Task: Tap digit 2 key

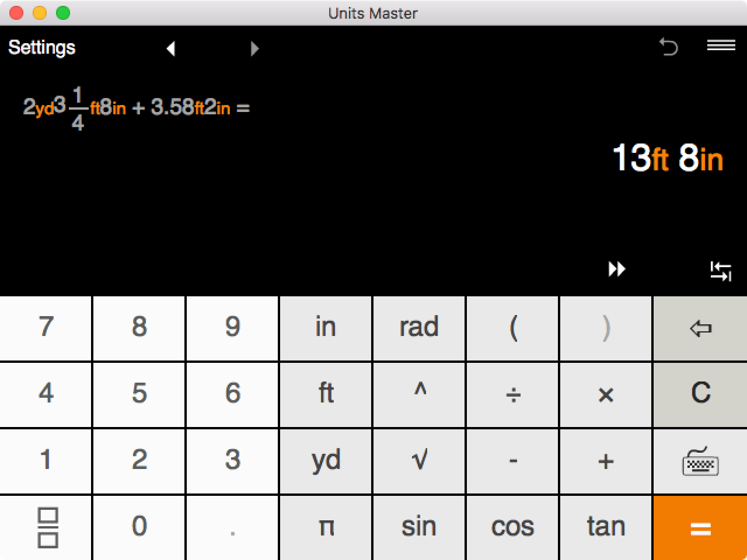Action: (x=139, y=461)
